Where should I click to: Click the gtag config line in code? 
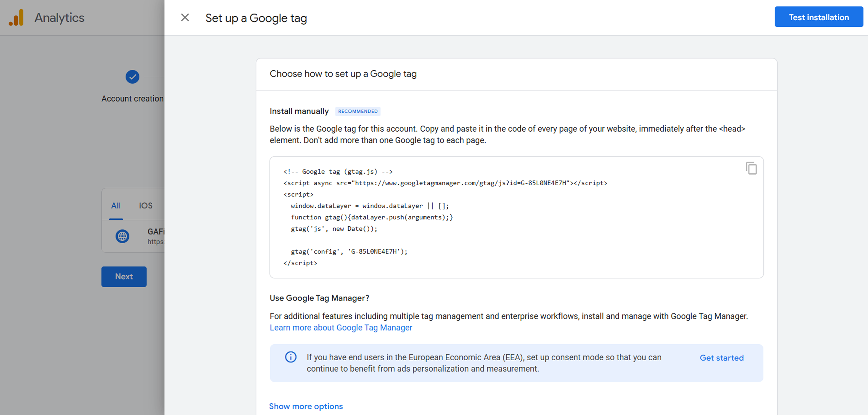pyautogui.click(x=349, y=252)
